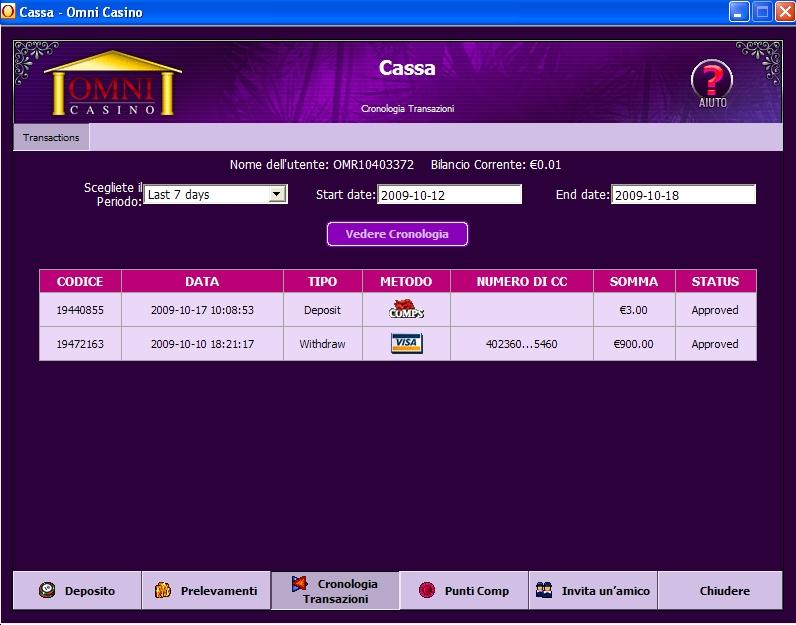Select the Cronologia Transazioni section
The width and height of the screenshot is (796, 625).
335,590
